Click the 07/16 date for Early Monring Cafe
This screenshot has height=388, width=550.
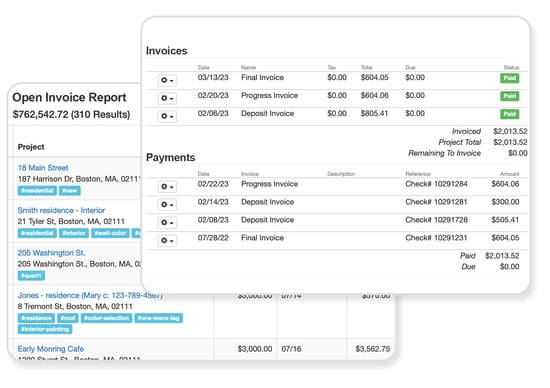(291, 349)
